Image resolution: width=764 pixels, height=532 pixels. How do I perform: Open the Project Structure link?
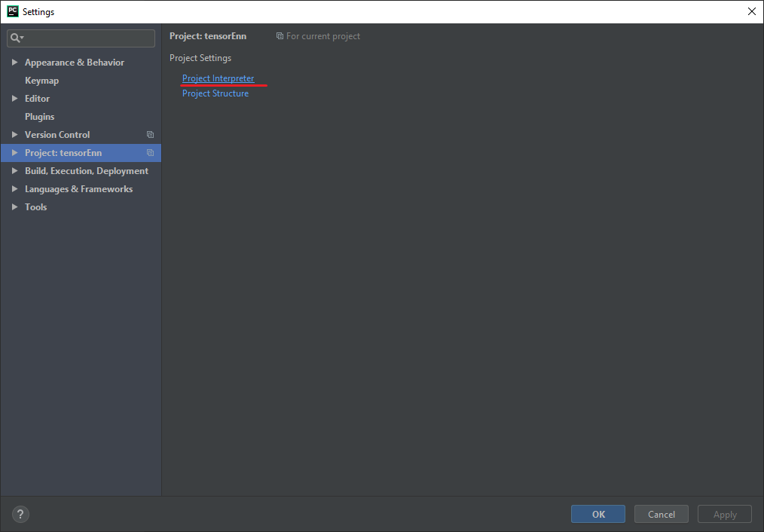[x=215, y=93]
